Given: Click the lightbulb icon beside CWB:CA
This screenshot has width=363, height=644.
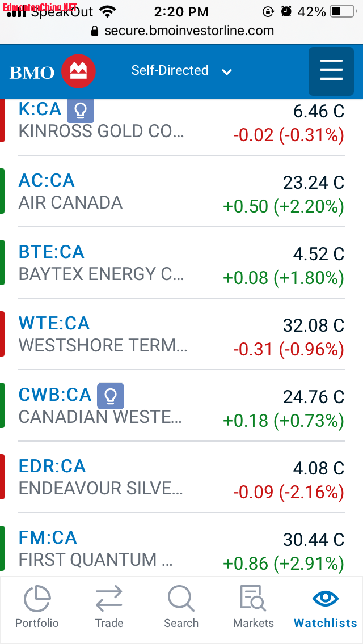Looking at the screenshot, I should [x=111, y=396].
